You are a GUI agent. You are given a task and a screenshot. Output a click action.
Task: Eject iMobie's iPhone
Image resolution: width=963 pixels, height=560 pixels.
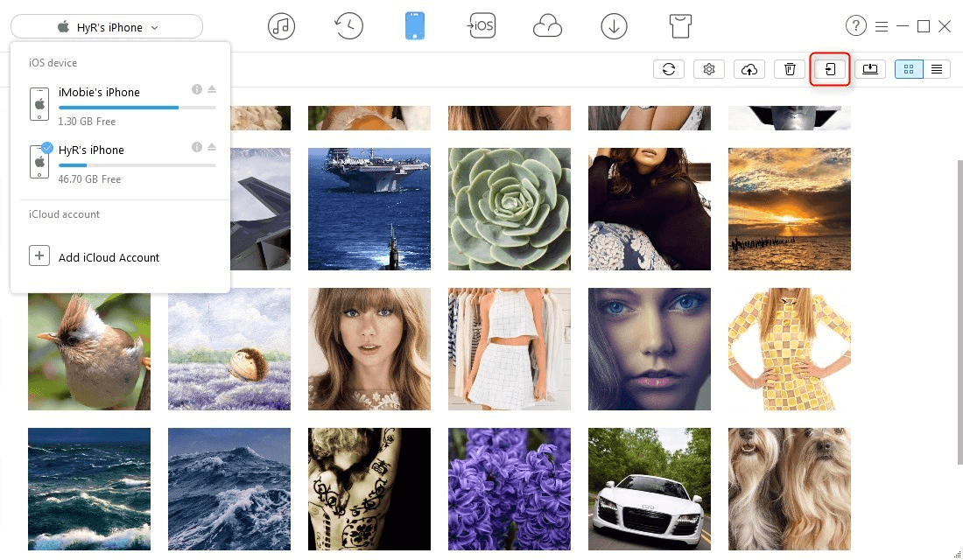point(212,89)
